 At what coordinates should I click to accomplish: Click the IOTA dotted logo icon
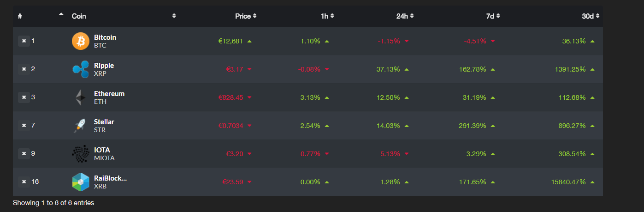pos(81,154)
